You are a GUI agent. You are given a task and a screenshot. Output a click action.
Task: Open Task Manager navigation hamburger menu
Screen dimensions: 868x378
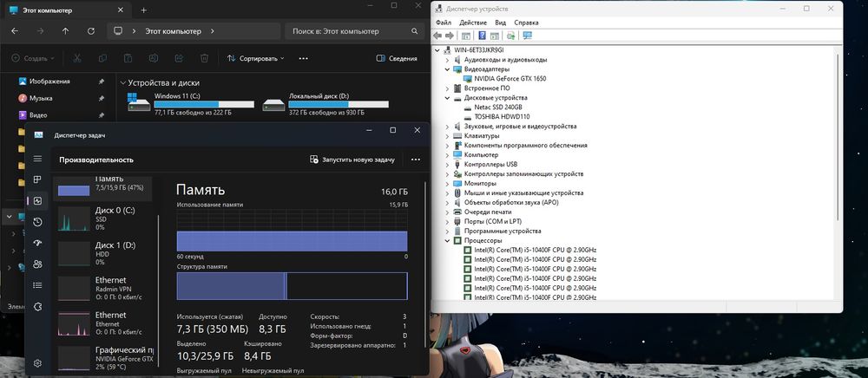(x=37, y=159)
